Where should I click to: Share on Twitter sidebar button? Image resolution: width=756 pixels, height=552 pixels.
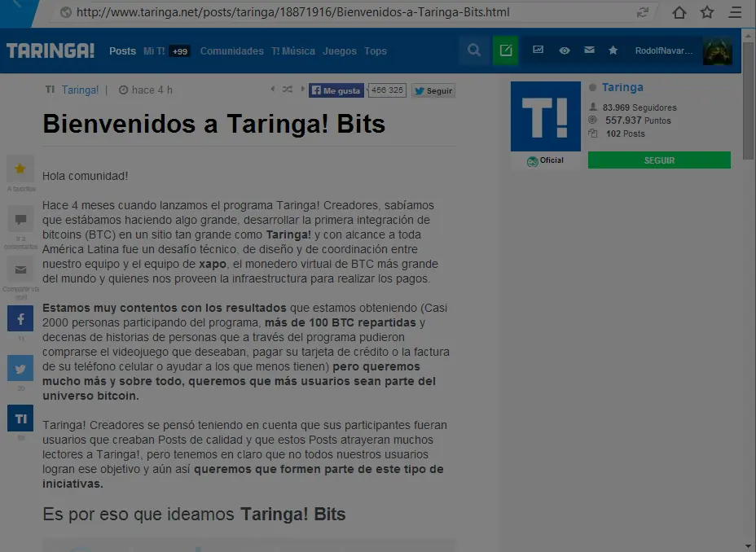(x=20, y=369)
